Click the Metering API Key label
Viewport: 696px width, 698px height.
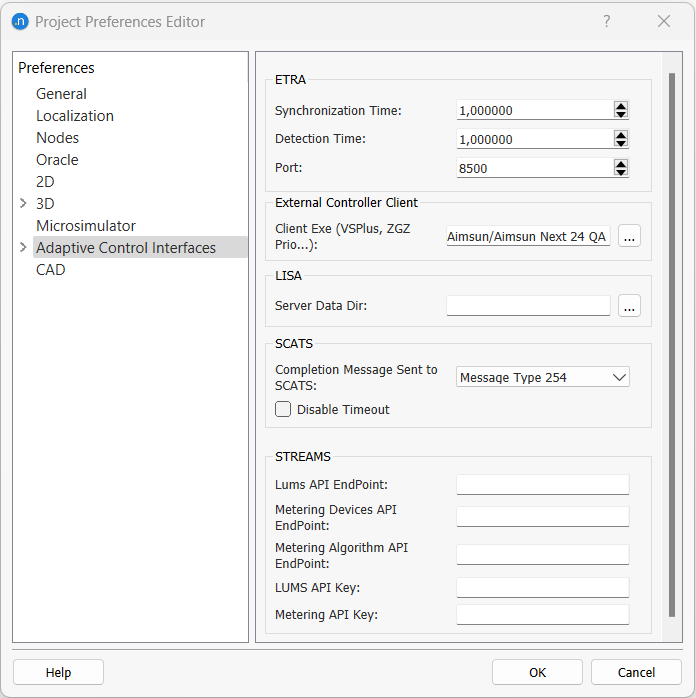tap(326, 615)
